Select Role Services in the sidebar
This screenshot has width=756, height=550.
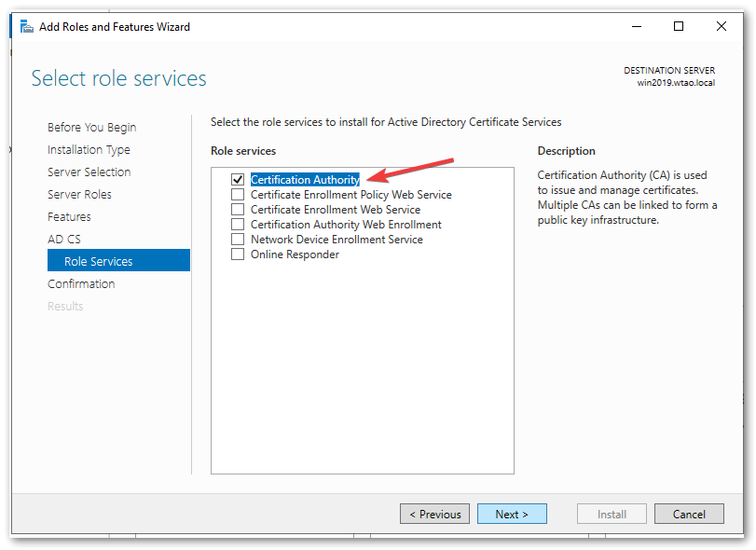pyautogui.click(x=98, y=262)
